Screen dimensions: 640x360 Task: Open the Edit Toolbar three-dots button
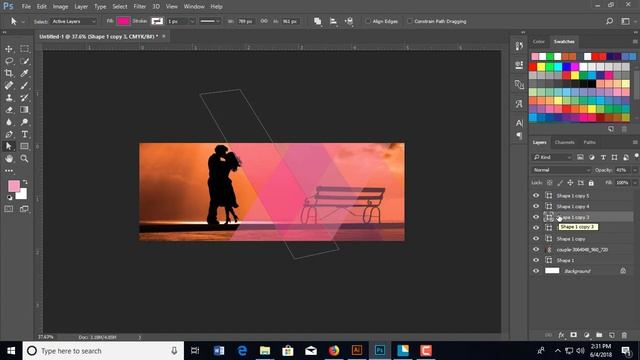coord(9,171)
